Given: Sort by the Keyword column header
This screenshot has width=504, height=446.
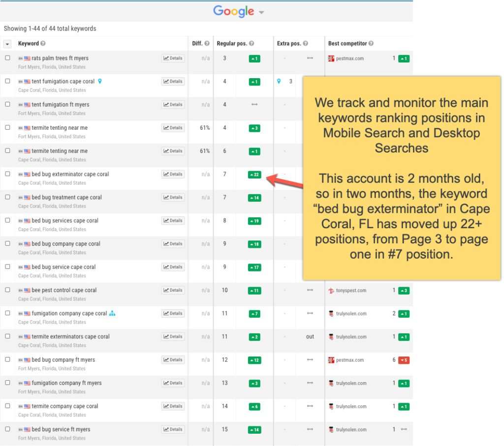Looking at the screenshot, I should [x=29, y=44].
